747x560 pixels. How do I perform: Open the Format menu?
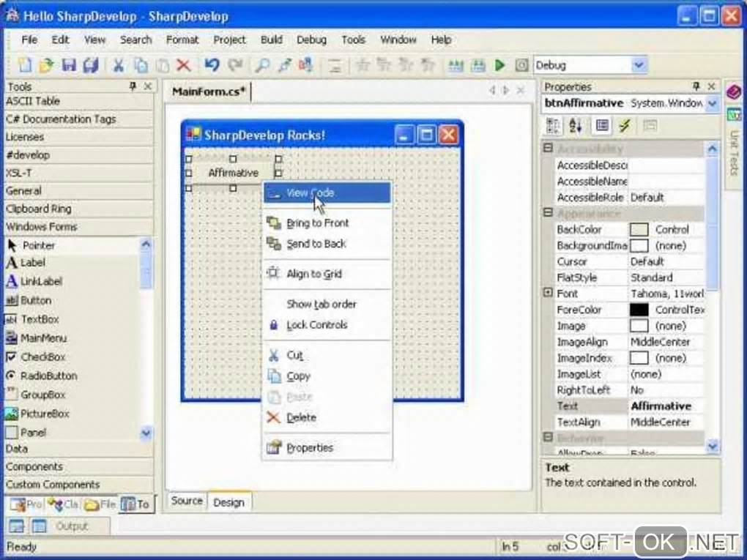pos(182,40)
